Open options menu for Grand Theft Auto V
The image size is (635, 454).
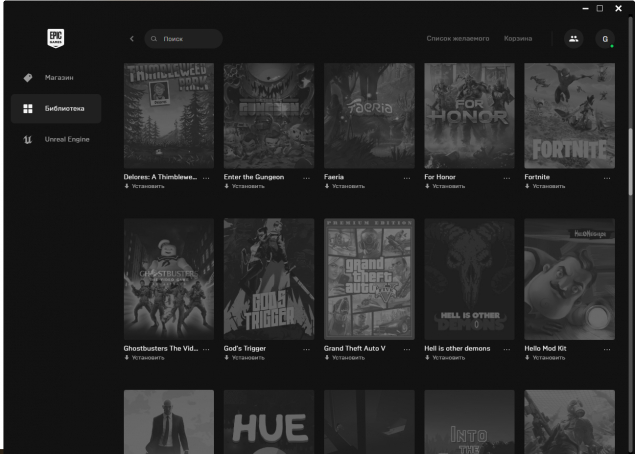coord(407,349)
